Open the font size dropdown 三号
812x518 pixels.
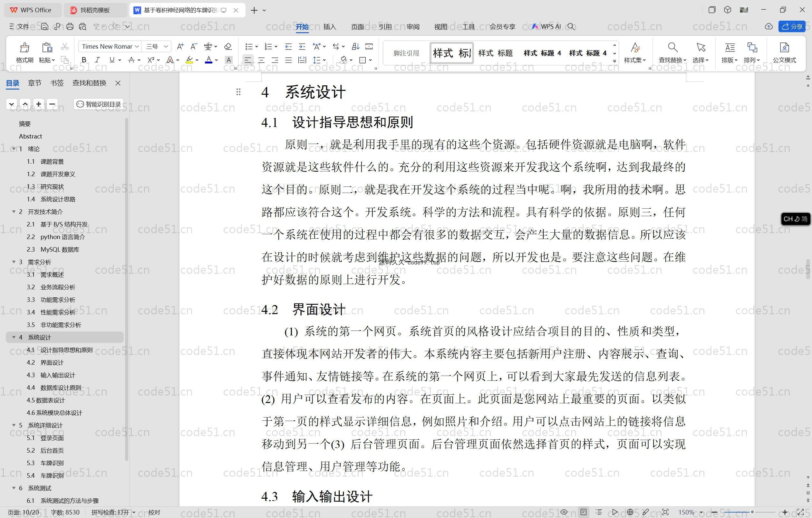tap(166, 46)
